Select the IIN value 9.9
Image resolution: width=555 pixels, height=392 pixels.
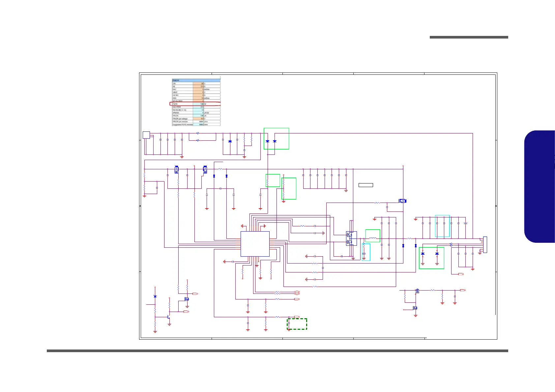tap(198, 86)
